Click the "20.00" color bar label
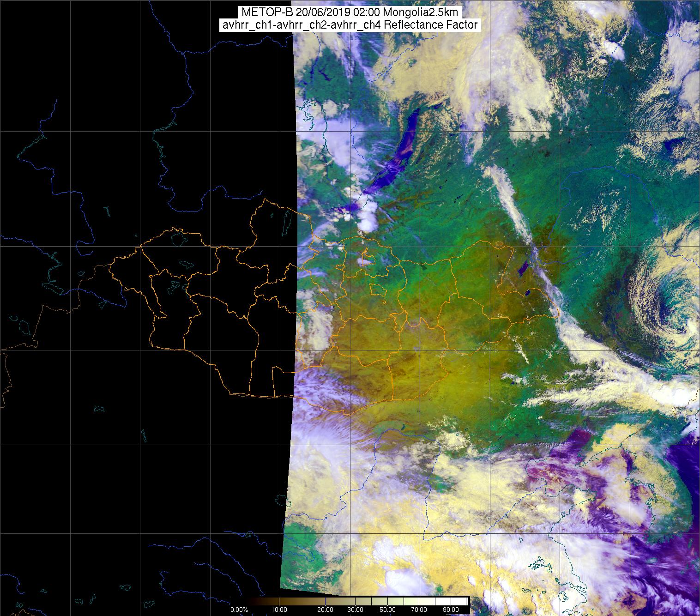700x616 pixels. [x=326, y=610]
